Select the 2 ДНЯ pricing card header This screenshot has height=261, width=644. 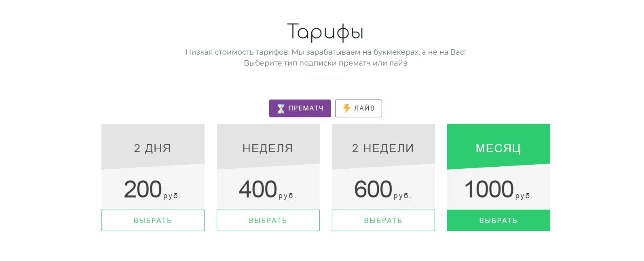click(x=153, y=148)
